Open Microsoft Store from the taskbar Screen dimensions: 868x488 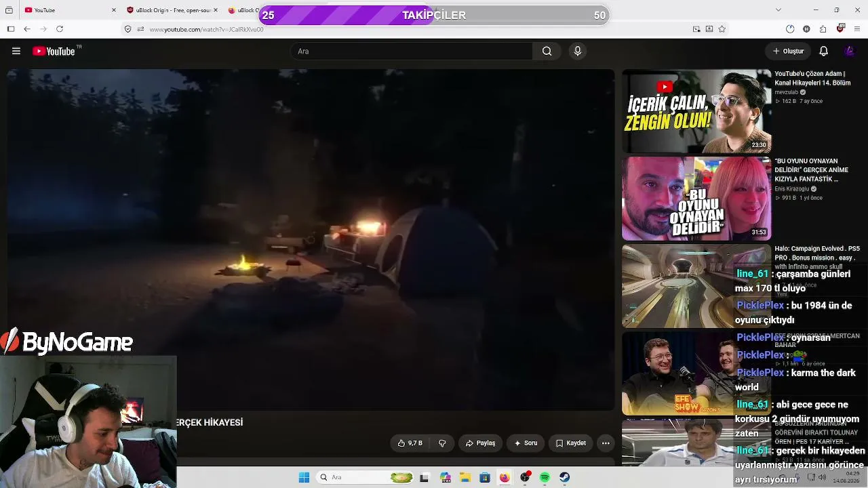pyautogui.click(x=485, y=477)
